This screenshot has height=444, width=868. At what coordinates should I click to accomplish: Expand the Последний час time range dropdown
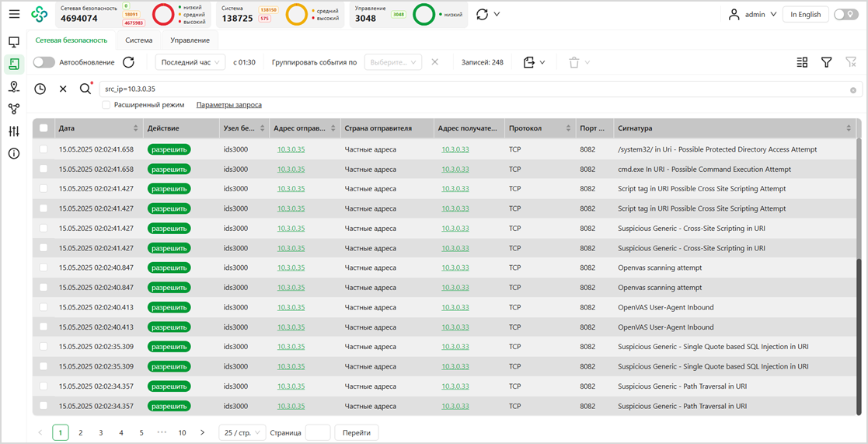[190, 62]
